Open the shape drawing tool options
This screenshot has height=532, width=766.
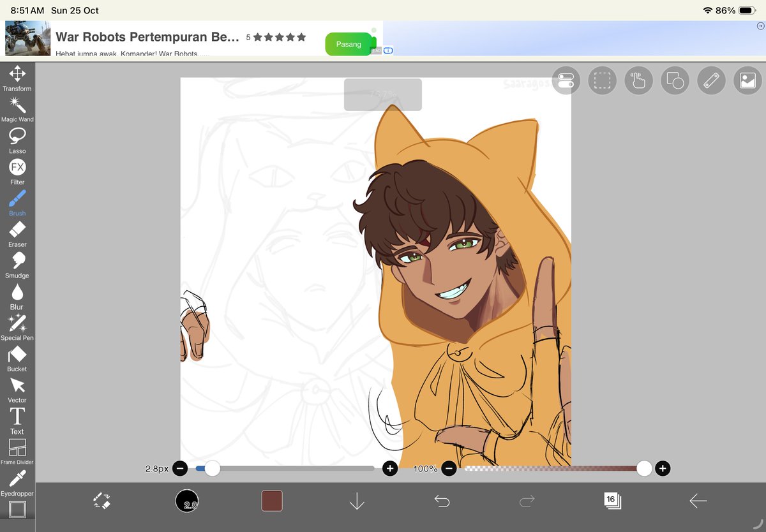tap(675, 80)
